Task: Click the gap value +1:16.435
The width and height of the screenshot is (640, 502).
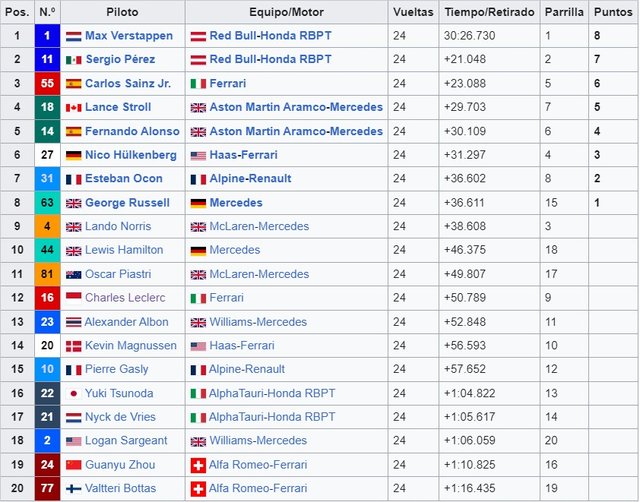Action: point(469,489)
